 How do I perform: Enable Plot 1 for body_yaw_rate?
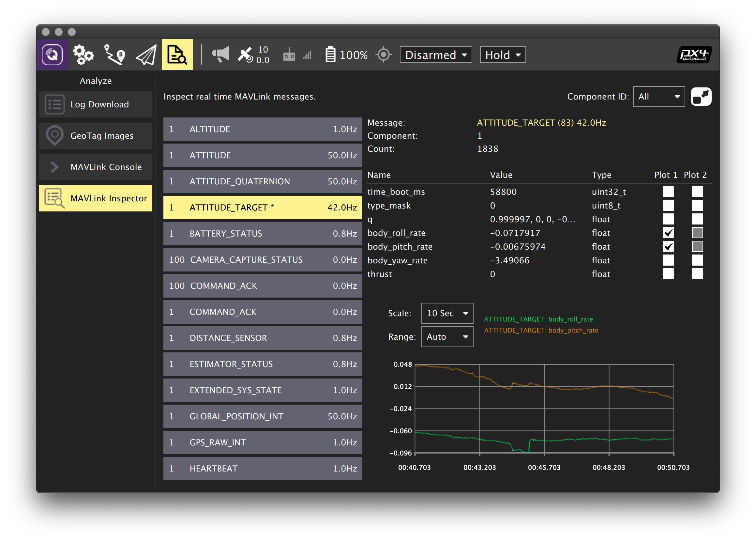pos(668,260)
